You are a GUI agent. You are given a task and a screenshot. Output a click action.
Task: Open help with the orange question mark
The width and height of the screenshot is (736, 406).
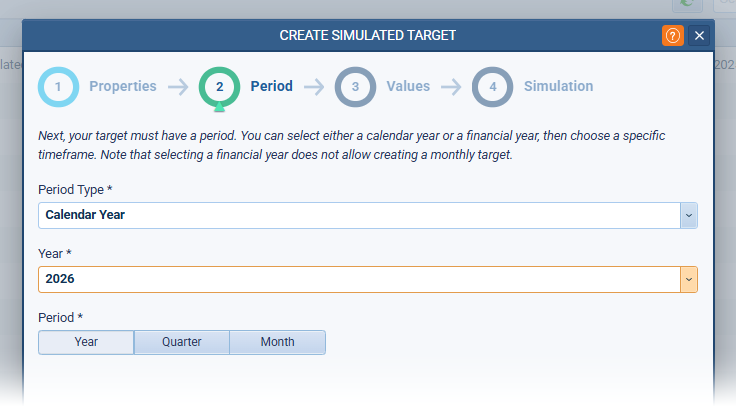pos(673,35)
